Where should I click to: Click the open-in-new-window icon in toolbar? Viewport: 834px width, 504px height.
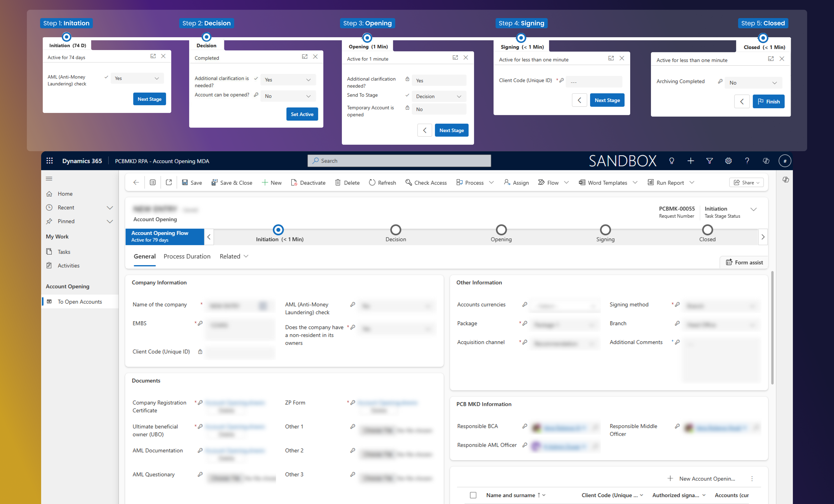[169, 183]
